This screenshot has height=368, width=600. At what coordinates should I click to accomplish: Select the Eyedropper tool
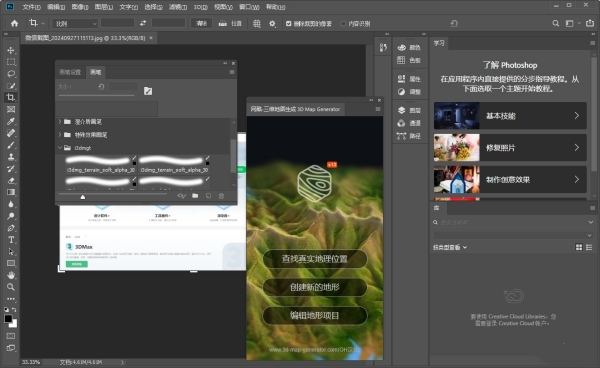pyautogui.click(x=11, y=121)
